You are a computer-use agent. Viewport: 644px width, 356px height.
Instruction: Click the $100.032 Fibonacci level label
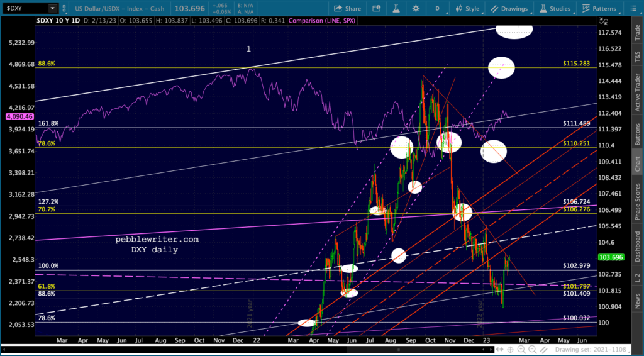coord(577,318)
